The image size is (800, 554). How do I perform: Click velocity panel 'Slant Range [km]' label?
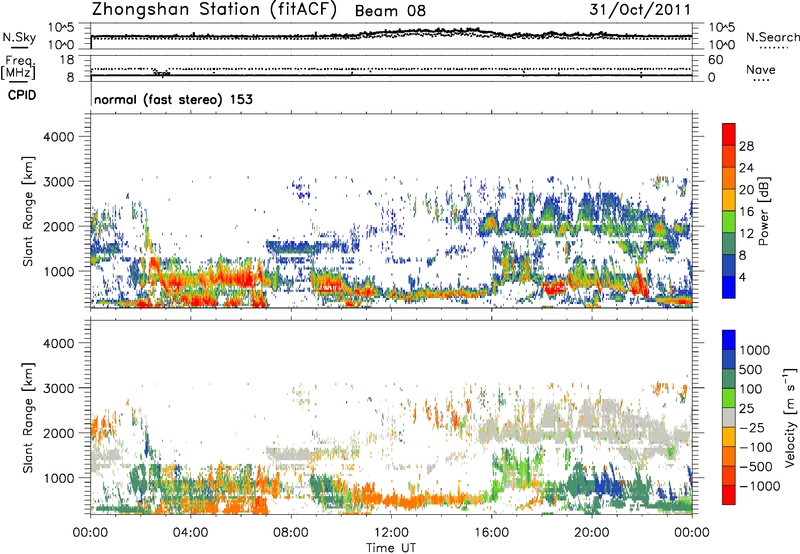[x=28, y=417]
